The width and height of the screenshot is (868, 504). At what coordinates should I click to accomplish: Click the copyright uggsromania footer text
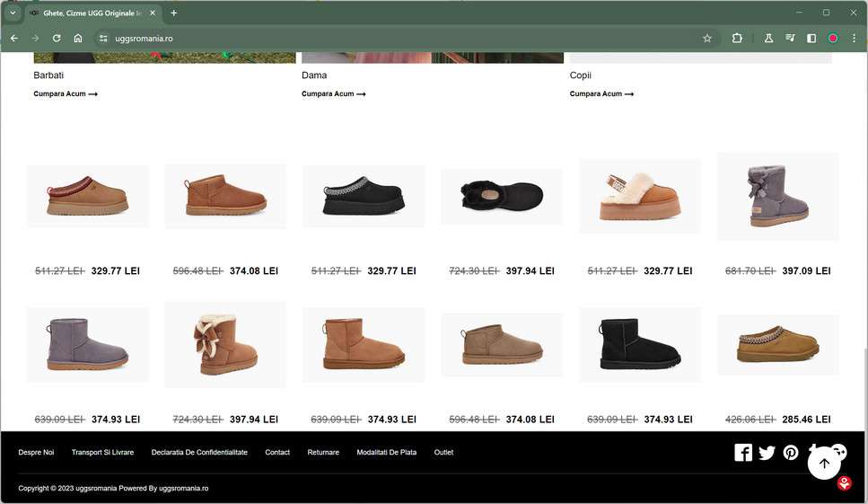tap(113, 488)
